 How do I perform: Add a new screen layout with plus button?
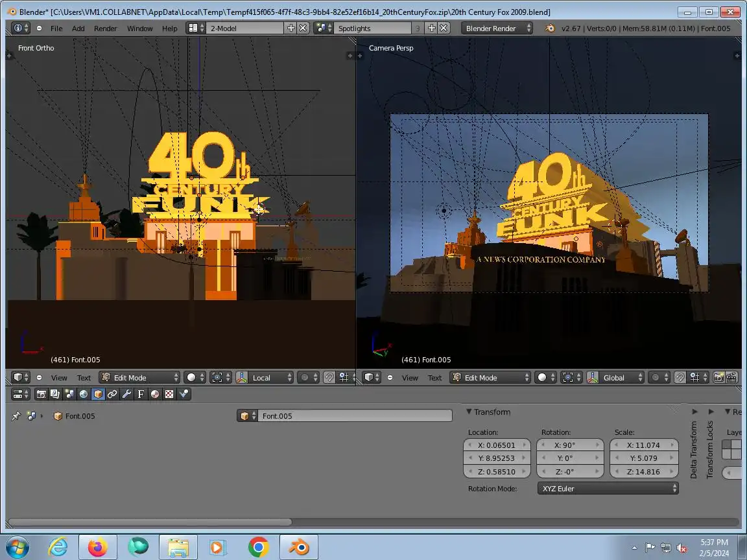point(291,28)
